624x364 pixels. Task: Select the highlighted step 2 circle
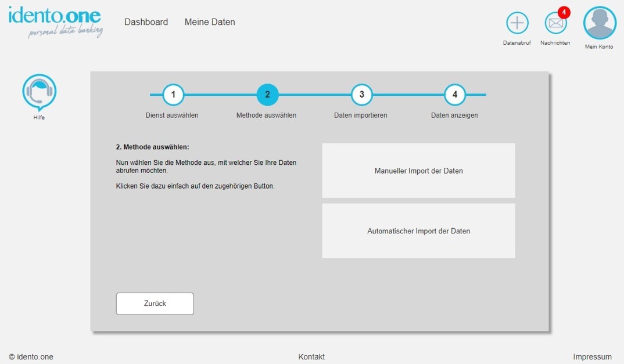point(267,95)
